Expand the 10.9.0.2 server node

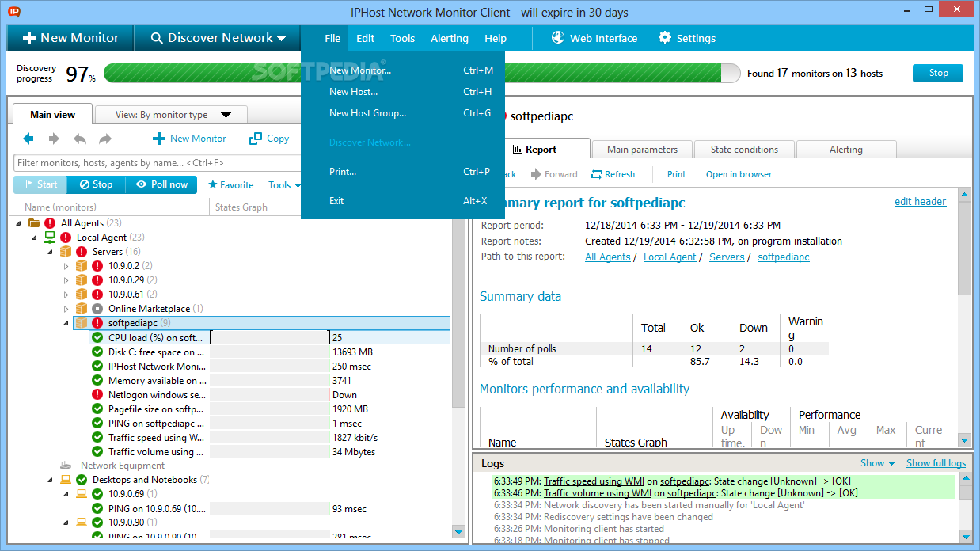pyautogui.click(x=66, y=266)
